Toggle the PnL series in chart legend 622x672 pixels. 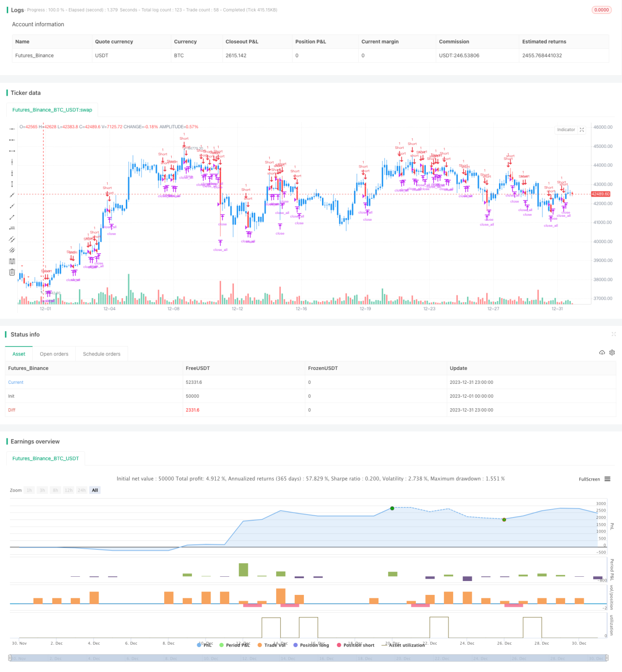click(204, 645)
